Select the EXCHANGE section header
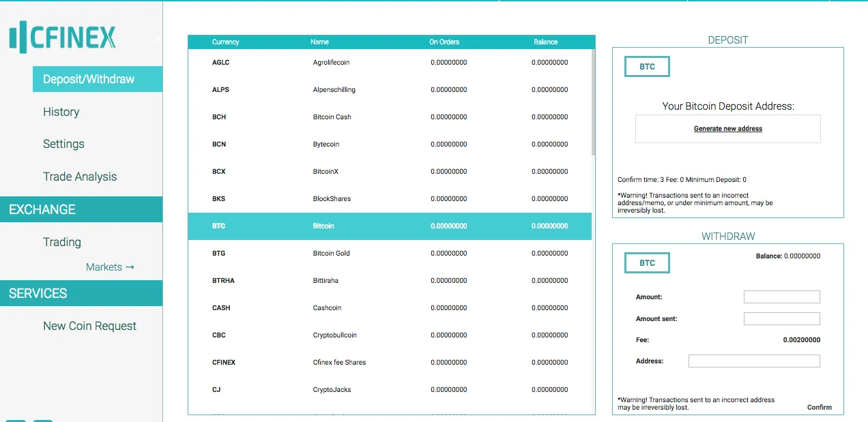Screen dimensions: 868x422 pos(81,209)
